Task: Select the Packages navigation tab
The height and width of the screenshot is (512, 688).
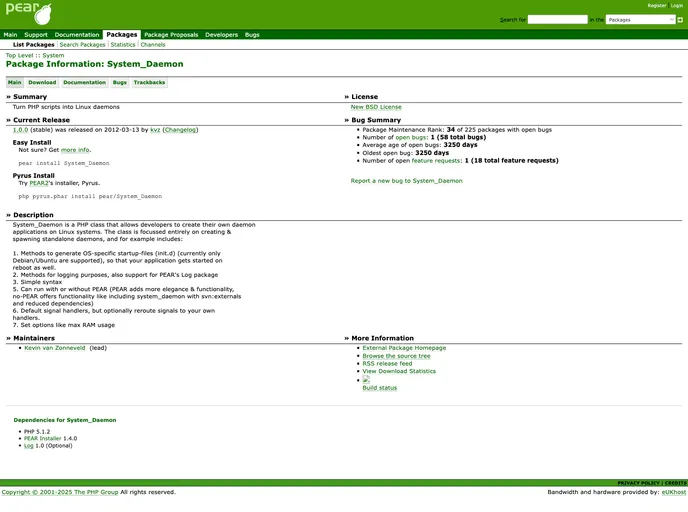Action: [x=122, y=35]
